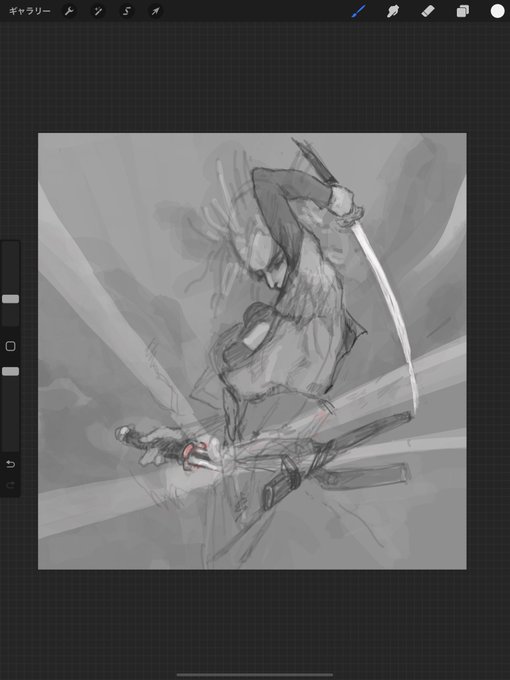The width and height of the screenshot is (510, 680).
Task: Click the brush opacity slider handle
Action: coord(10,371)
